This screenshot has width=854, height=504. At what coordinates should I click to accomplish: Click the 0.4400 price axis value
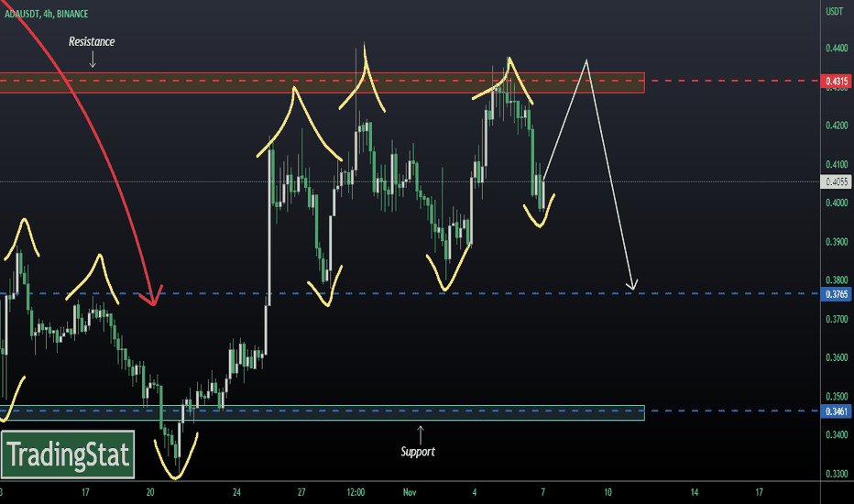click(837, 48)
